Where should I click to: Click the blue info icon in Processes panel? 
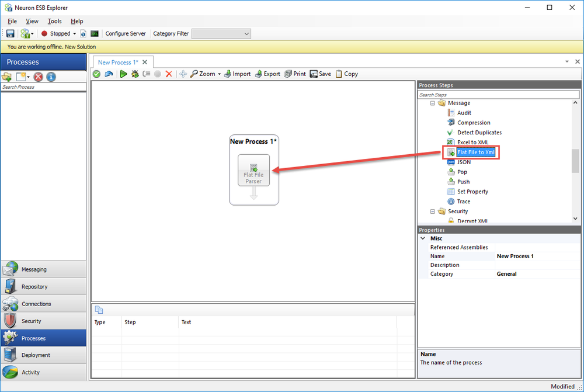pos(51,77)
